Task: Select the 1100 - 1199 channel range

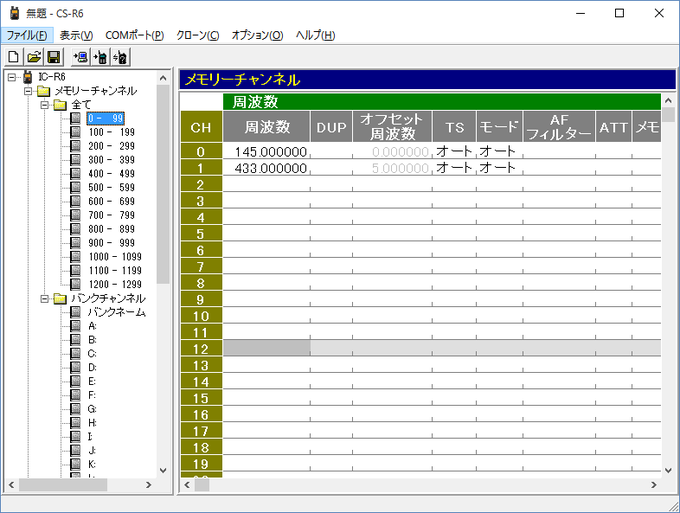Action: (115, 271)
